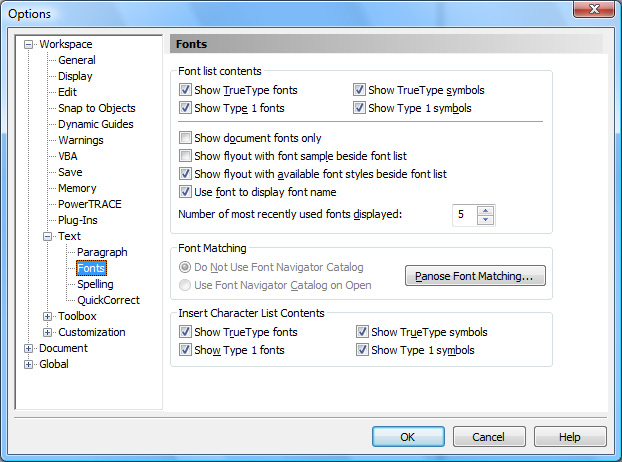
Task: Collapse the Text tree node
Action: (47, 236)
